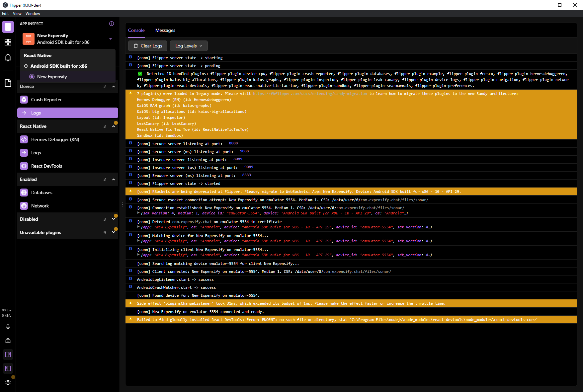Image resolution: width=583 pixels, height=392 pixels.
Task: Click the port value 9088
Action: click(244, 151)
